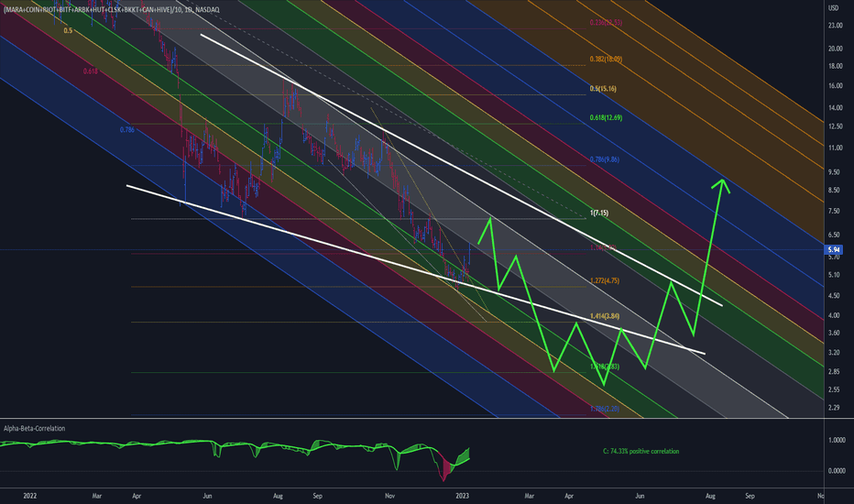Image resolution: width=854 pixels, height=504 pixels.
Task: Click the Nov label on time axis
Action: click(389, 496)
